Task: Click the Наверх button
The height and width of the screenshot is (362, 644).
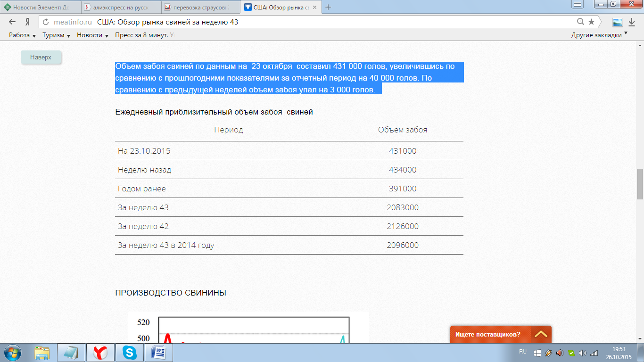Action: pyautogui.click(x=41, y=57)
